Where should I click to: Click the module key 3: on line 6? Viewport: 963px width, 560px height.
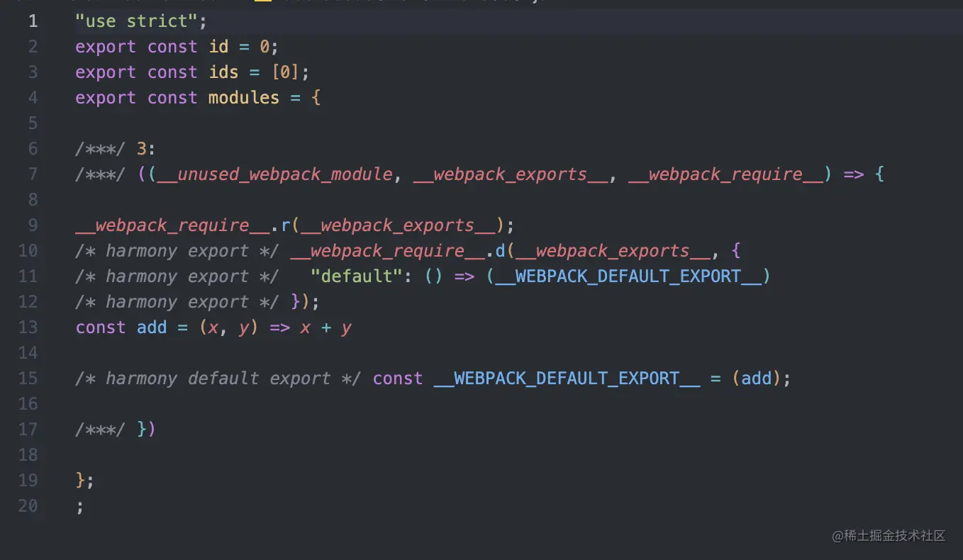[x=146, y=149]
